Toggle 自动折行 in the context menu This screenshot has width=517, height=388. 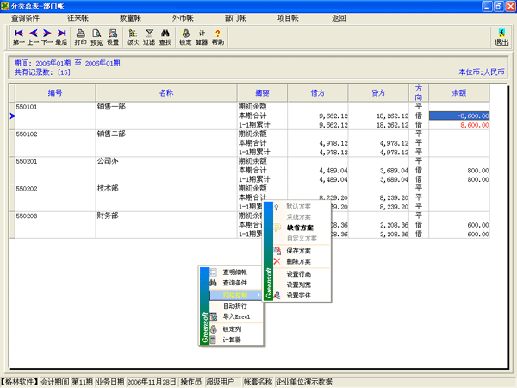tap(235, 306)
